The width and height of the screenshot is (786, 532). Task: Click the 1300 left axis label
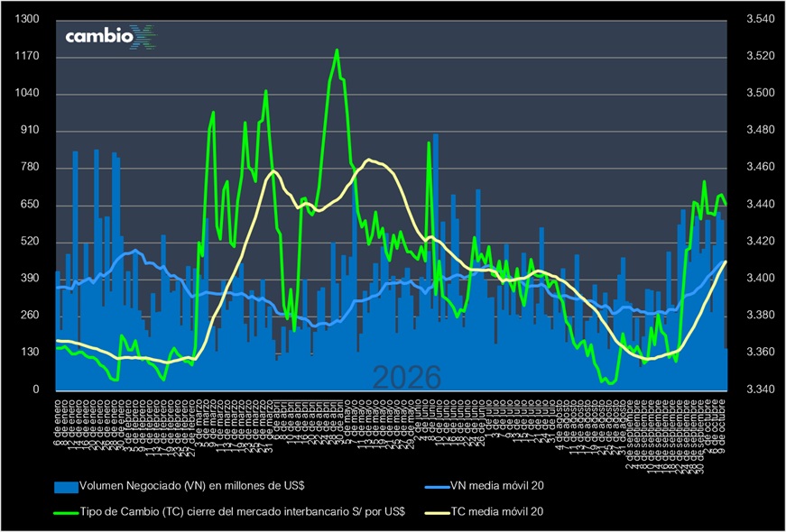coord(28,20)
